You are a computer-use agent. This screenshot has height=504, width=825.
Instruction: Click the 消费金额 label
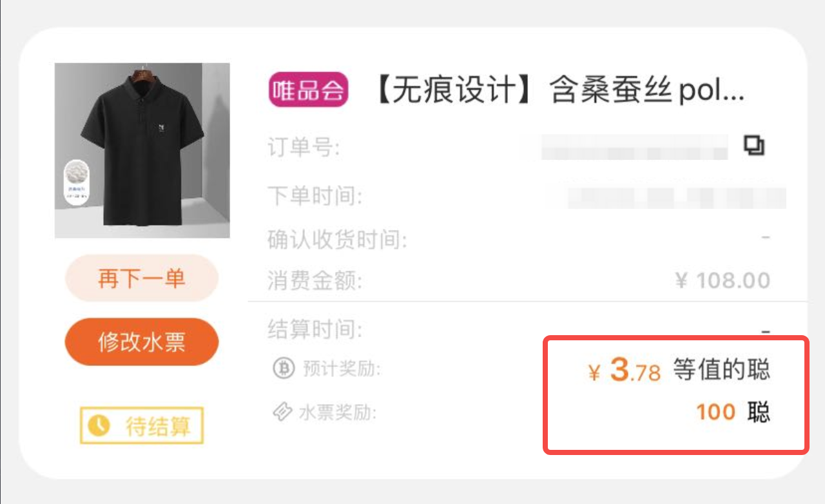[315, 281]
